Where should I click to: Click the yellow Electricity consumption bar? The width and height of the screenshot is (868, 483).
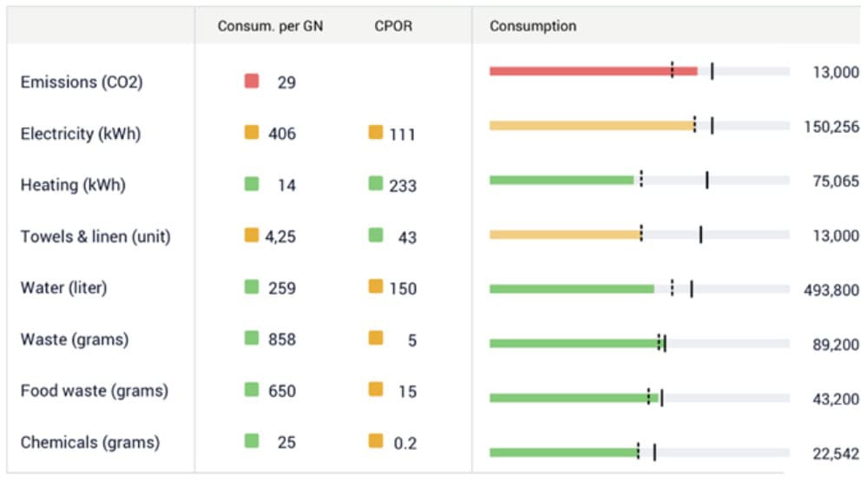click(x=591, y=125)
